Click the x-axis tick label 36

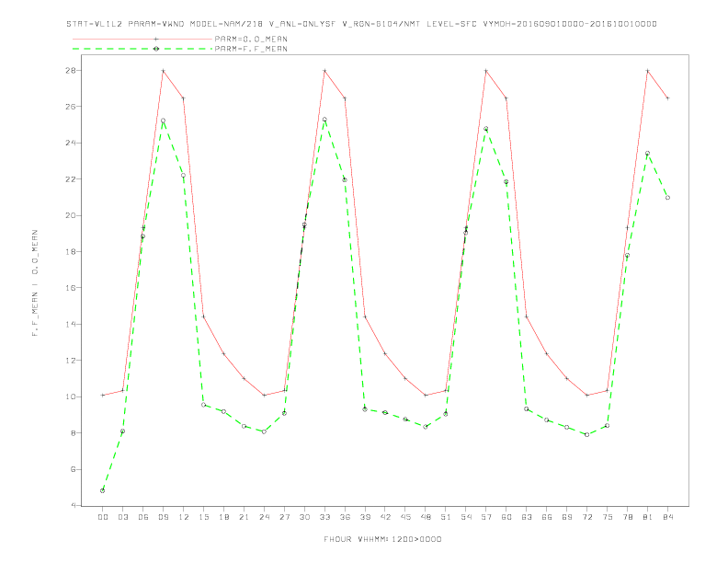(345, 517)
